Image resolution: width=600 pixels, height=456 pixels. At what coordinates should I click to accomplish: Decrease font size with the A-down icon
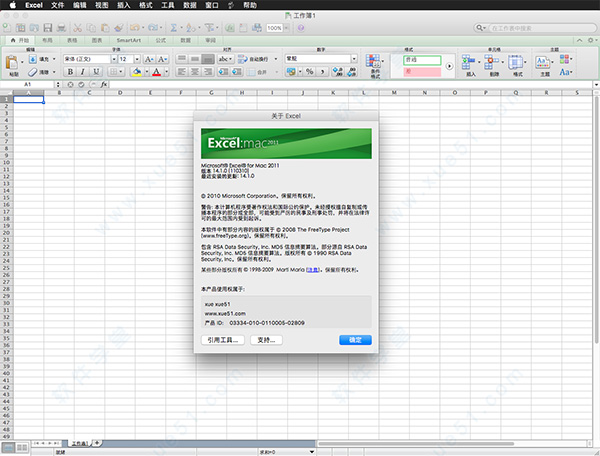click(x=162, y=59)
